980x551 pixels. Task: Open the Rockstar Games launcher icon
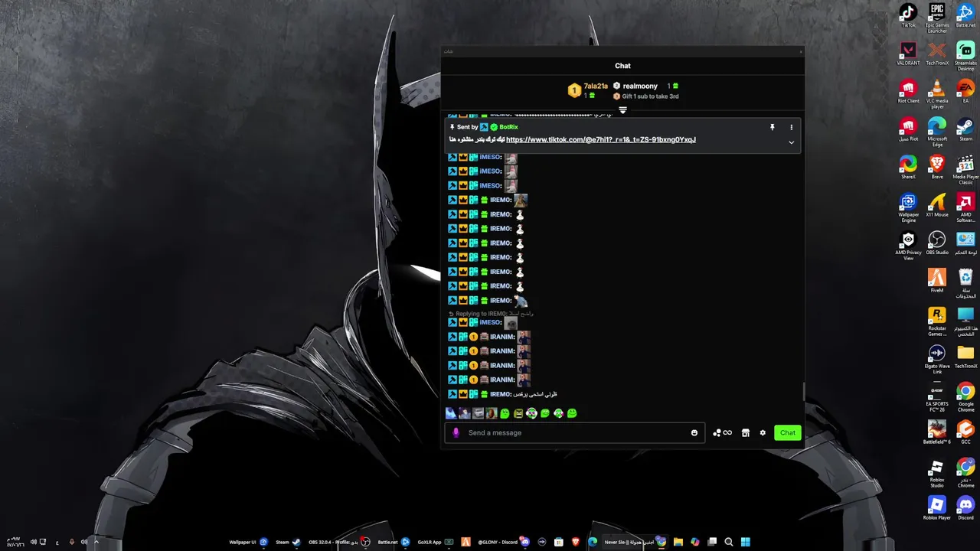pos(937,321)
